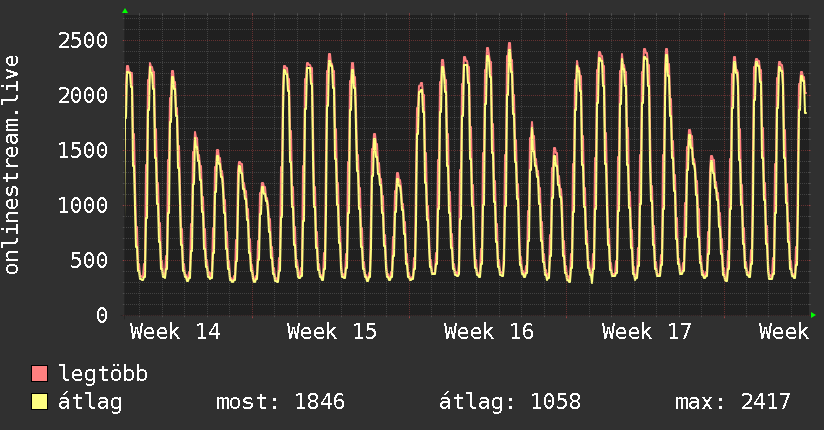
Task: Click the 1000 Y-axis tick label
Action: tap(81, 205)
